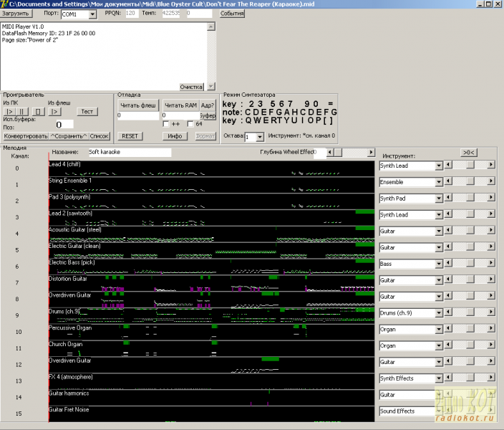Click the log area scroll up arrow
504x430 pixels.
click(x=211, y=27)
